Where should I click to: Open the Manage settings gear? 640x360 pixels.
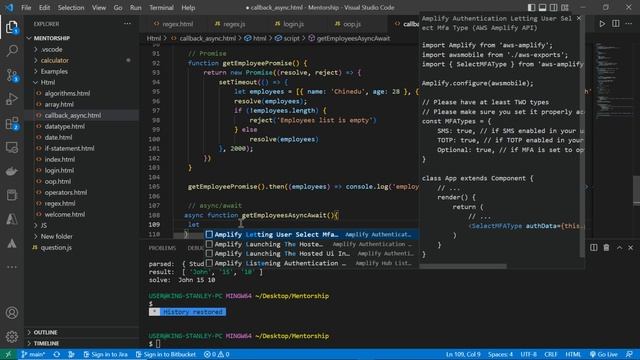(12, 336)
